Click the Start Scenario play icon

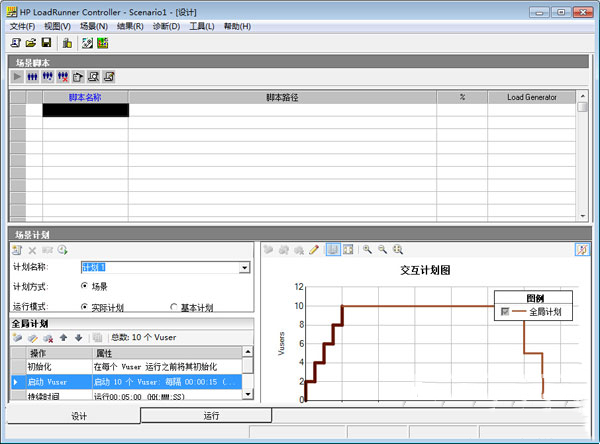(17, 77)
